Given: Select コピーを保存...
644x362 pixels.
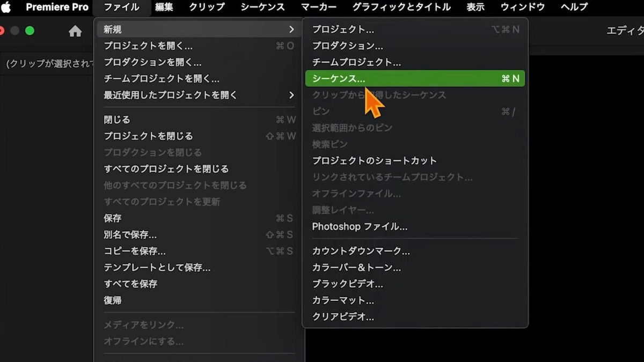Looking at the screenshot, I should point(199,251).
